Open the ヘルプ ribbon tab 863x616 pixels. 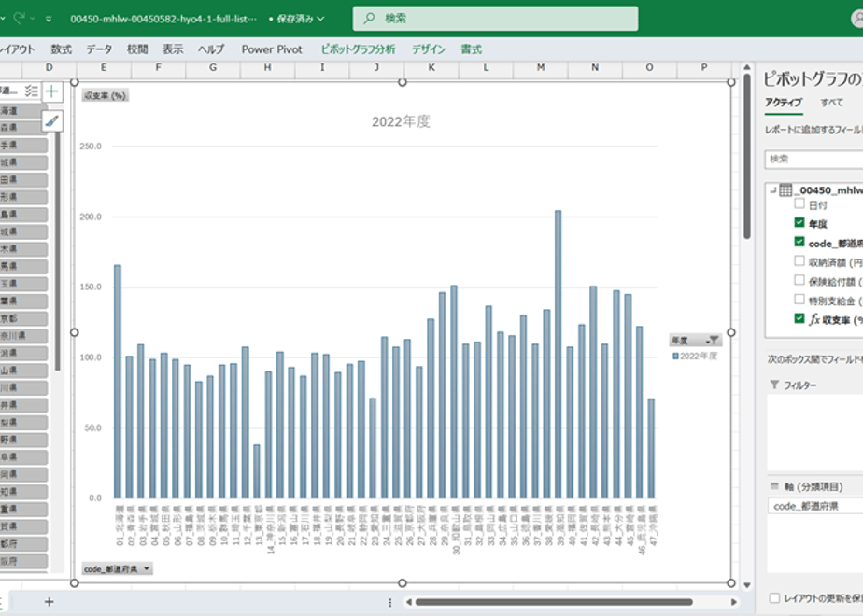(x=211, y=49)
